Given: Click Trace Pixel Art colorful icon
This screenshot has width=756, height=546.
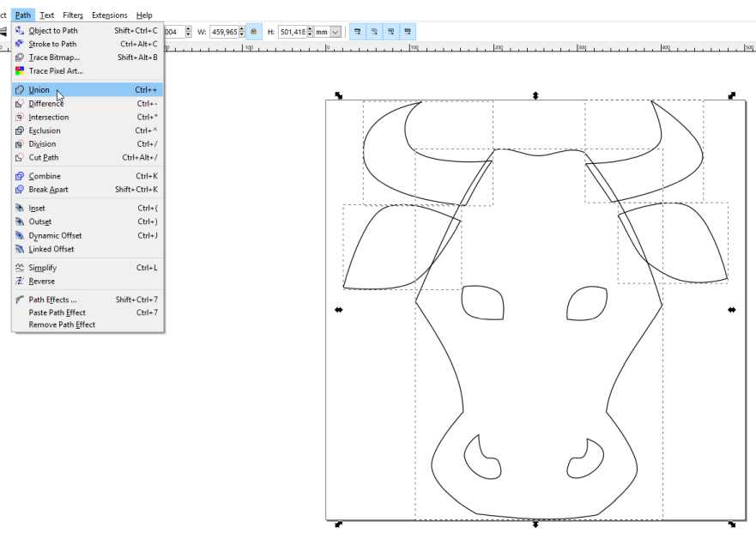Looking at the screenshot, I should click(x=19, y=71).
